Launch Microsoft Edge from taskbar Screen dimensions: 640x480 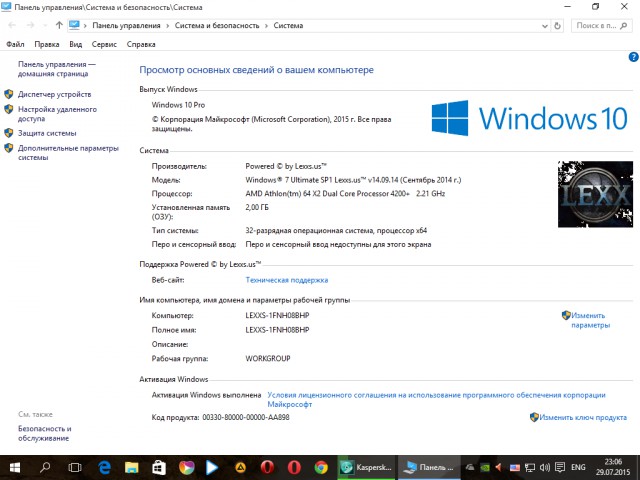click(x=104, y=468)
